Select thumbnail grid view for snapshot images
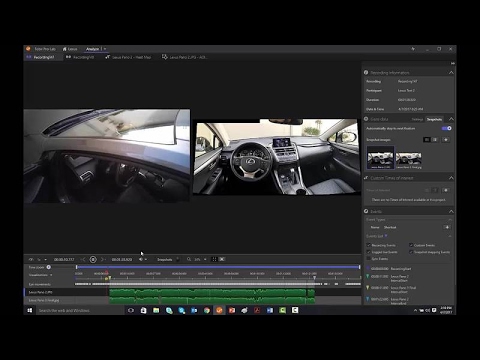 426,140
